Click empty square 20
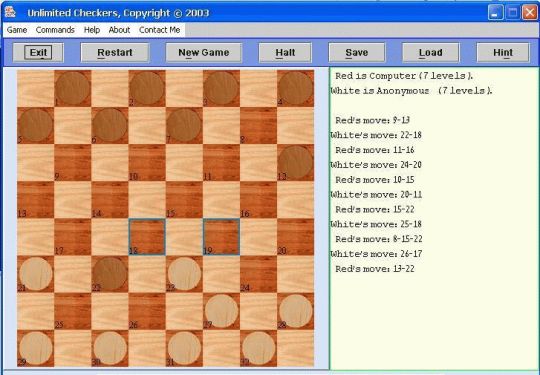The width and height of the screenshot is (540, 375). (x=296, y=237)
